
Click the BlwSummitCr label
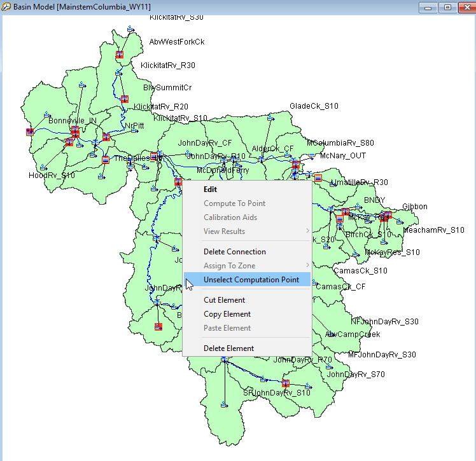[x=167, y=88]
